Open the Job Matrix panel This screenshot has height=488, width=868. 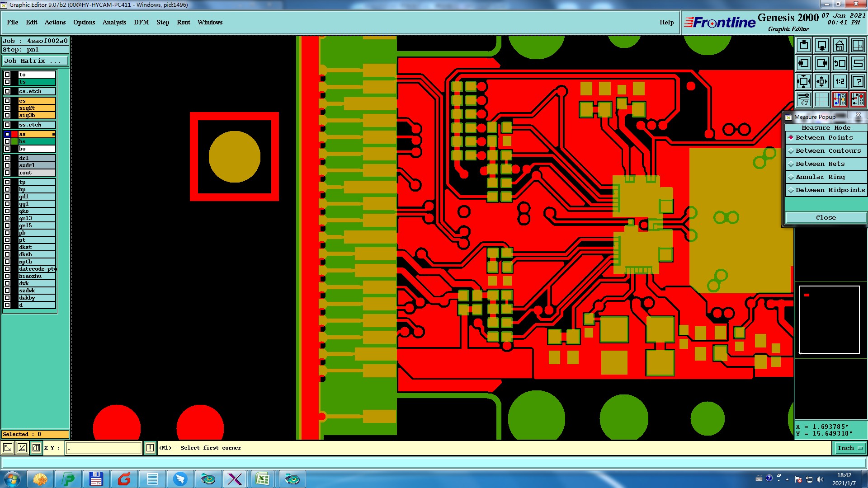point(35,61)
